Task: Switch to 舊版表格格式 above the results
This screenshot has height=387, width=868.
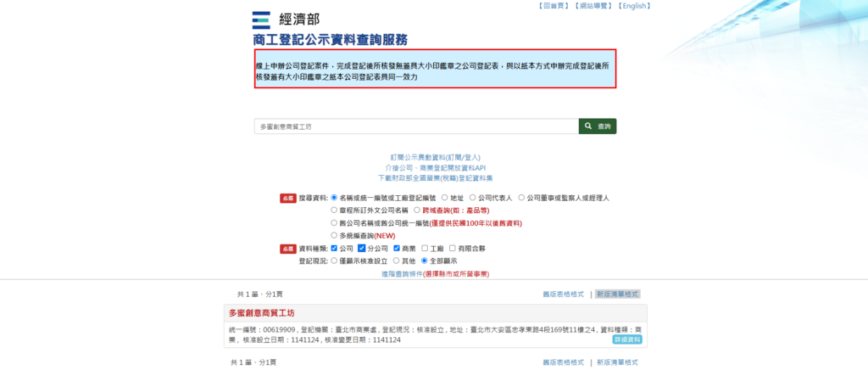Action: 563,294
